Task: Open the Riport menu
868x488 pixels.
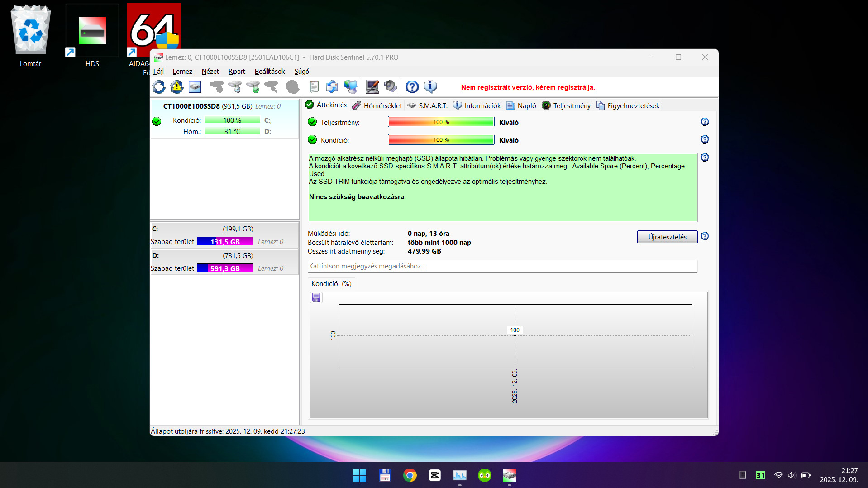Action: tap(237, 72)
